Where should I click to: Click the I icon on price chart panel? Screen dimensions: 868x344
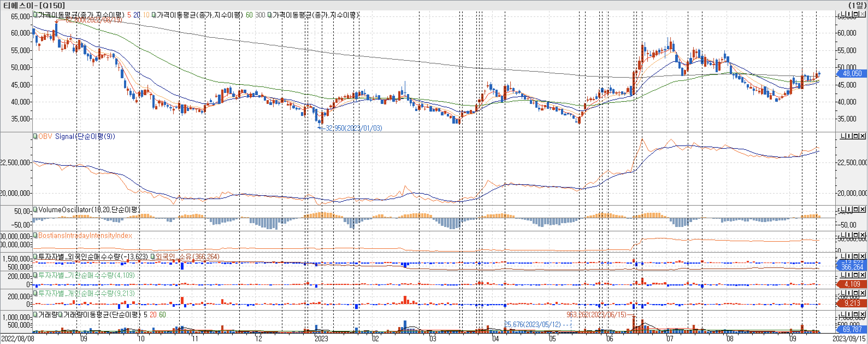[849, 14]
